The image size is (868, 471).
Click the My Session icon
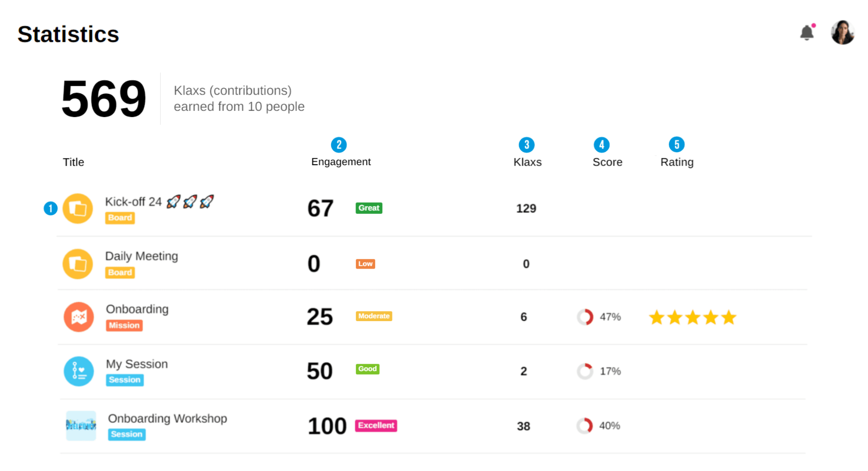[79, 371]
